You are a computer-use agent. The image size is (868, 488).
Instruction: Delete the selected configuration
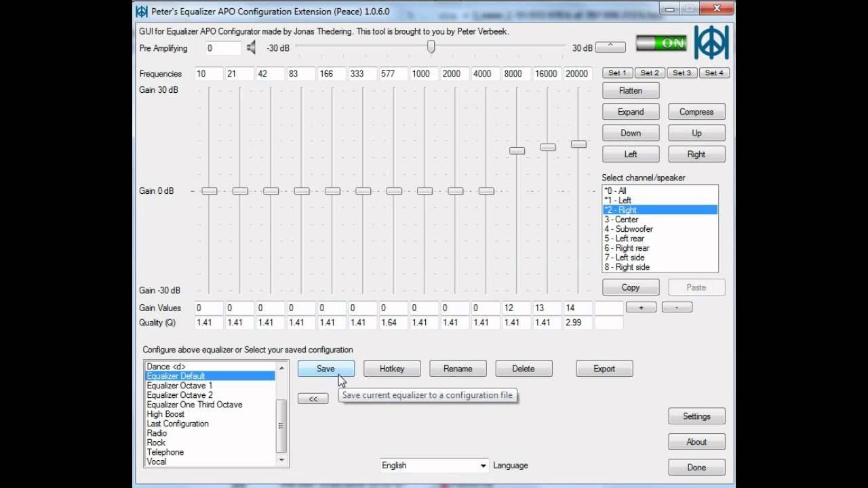[524, 368]
